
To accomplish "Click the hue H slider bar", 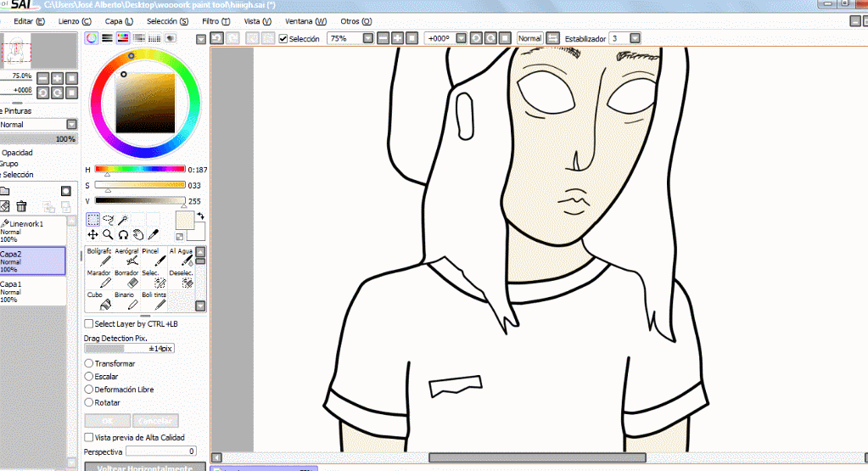I will point(140,169).
